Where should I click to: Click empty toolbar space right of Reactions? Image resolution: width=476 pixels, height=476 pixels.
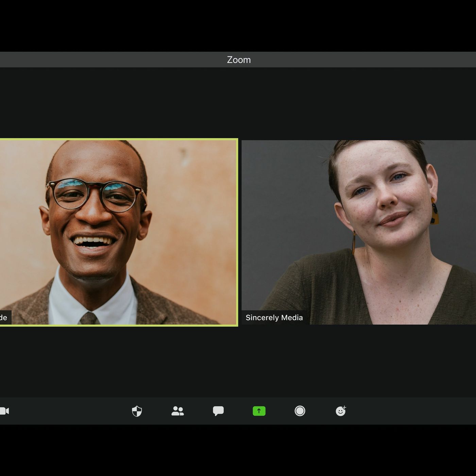pos(408,411)
